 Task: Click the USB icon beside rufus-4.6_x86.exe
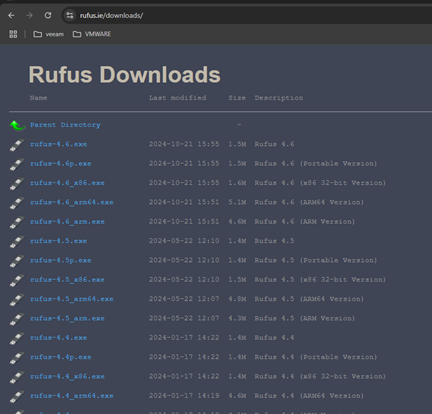coord(17,184)
